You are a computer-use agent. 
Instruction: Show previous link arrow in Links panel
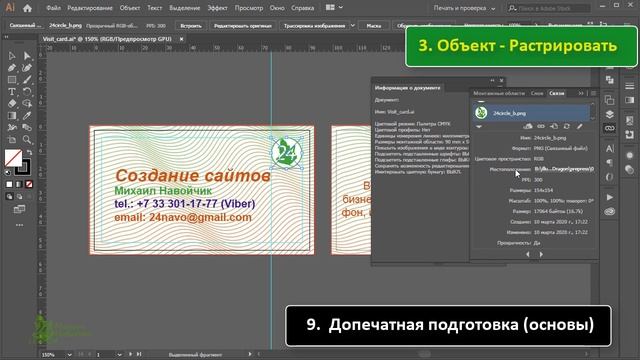tap(528, 254)
